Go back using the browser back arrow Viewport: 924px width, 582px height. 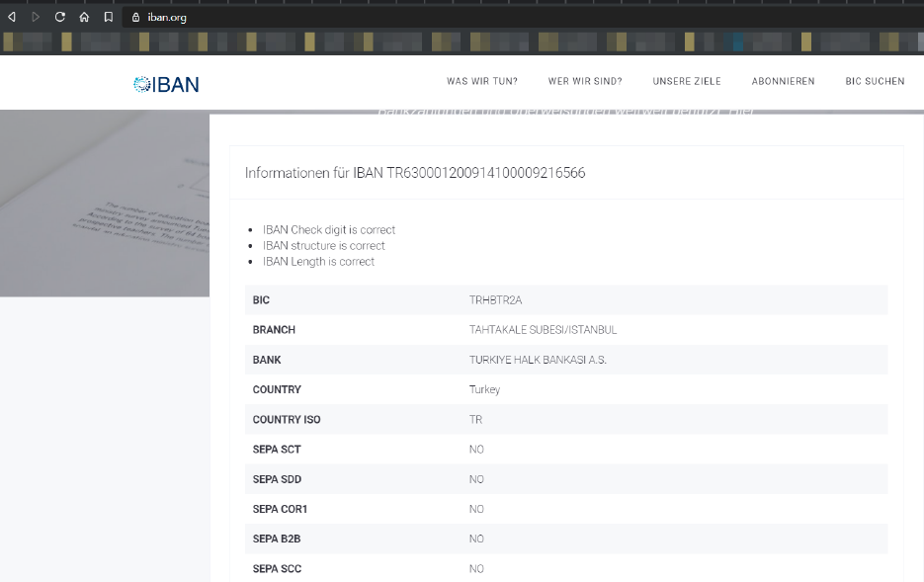[x=11, y=17]
